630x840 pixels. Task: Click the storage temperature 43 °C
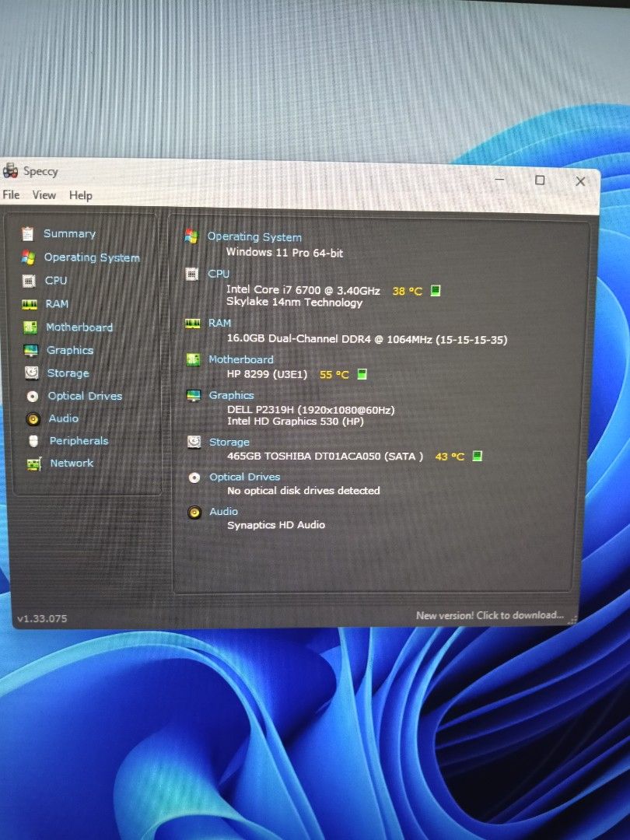click(450, 457)
